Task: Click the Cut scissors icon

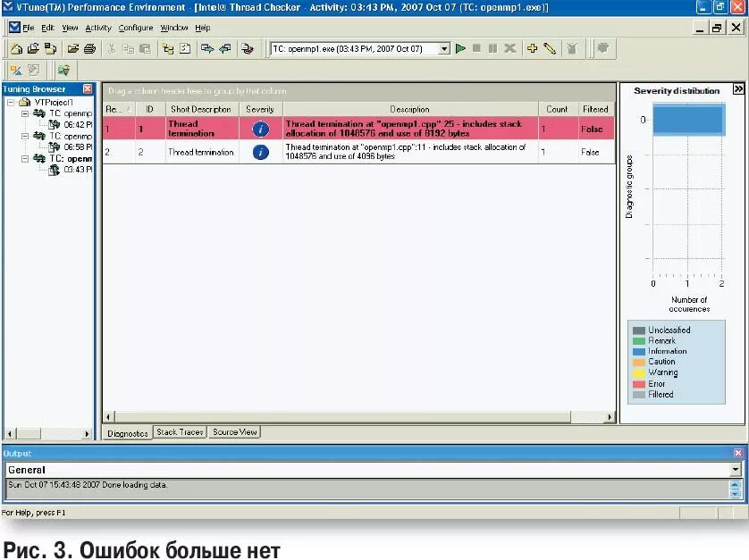Action: tap(112, 49)
